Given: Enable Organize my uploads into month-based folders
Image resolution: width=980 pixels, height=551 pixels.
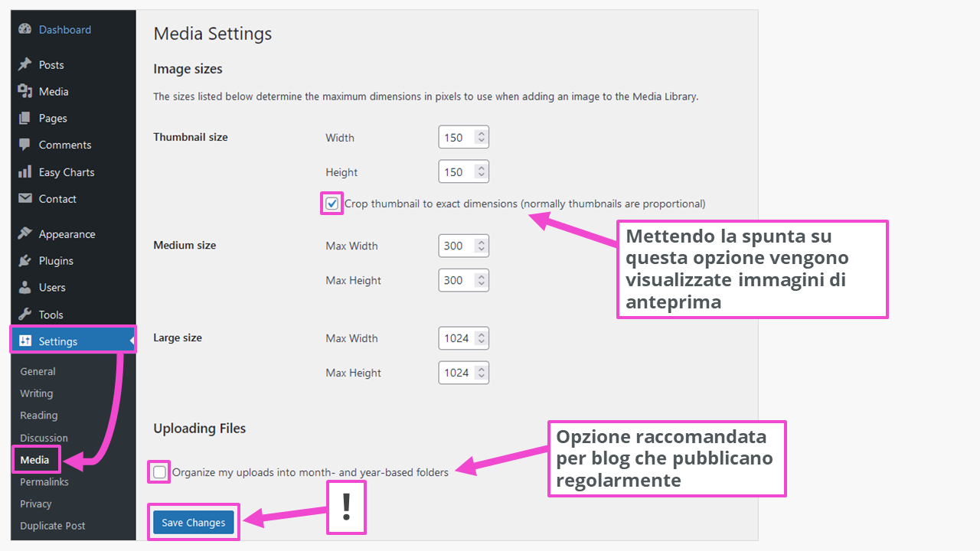Looking at the screenshot, I should 159,472.
